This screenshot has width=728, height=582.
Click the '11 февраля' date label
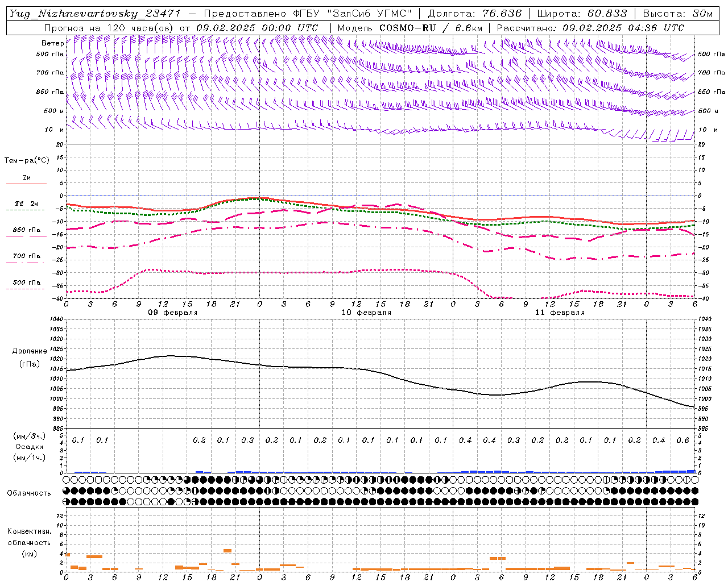click(x=560, y=313)
